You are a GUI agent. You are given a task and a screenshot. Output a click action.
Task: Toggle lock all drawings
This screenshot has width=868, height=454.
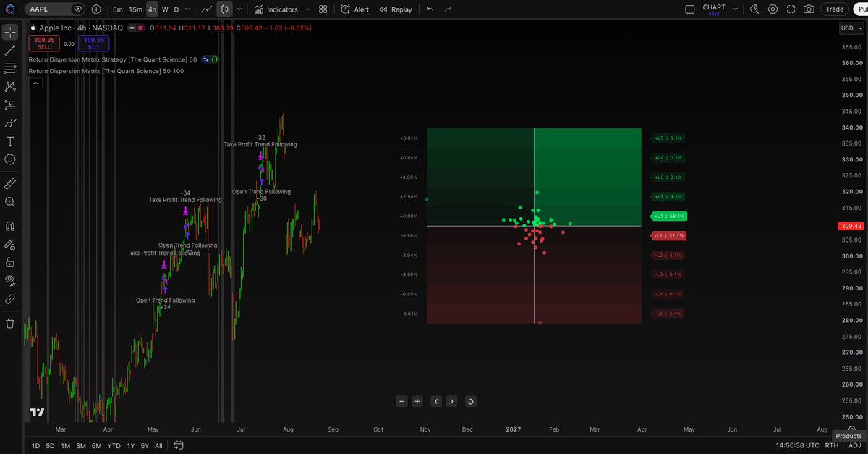click(10, 262)
